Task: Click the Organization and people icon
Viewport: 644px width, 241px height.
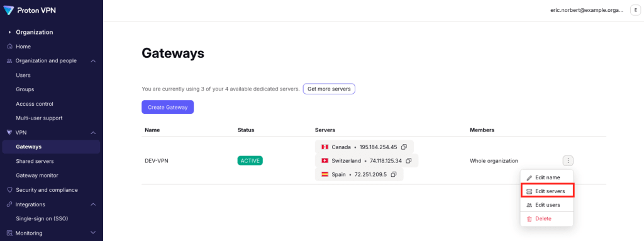Action: [x=10, y=61]
